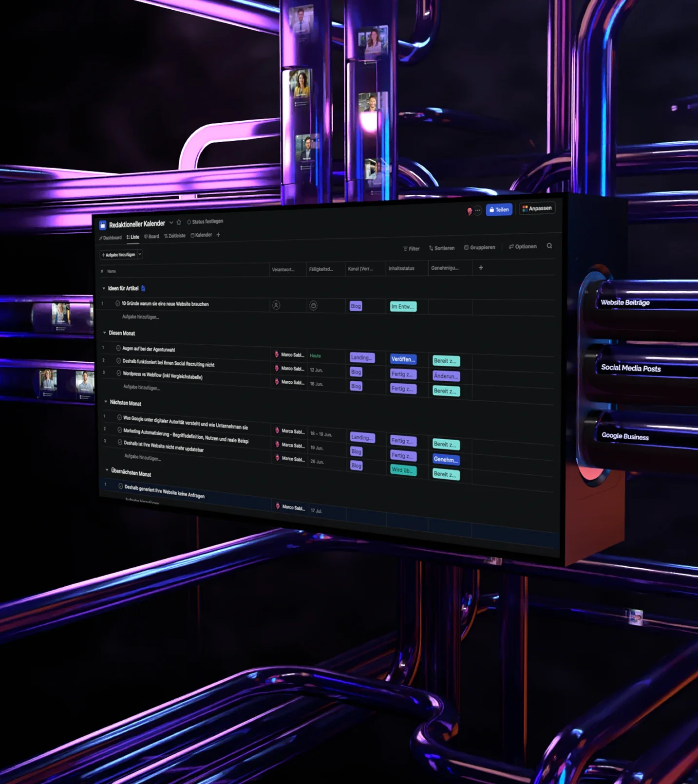Click Marco Sabl avatar in the 17 Jul. row

coord(278,506)
